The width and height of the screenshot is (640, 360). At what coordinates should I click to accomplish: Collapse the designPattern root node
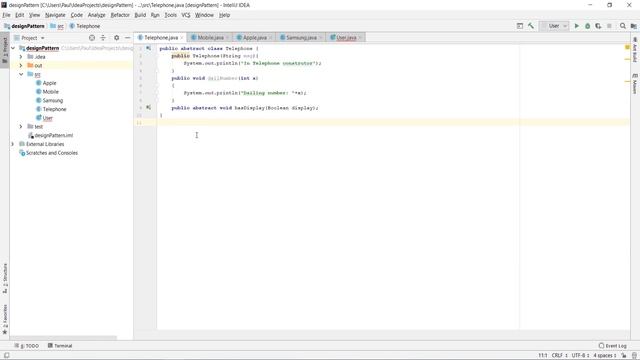click(13, 48)
